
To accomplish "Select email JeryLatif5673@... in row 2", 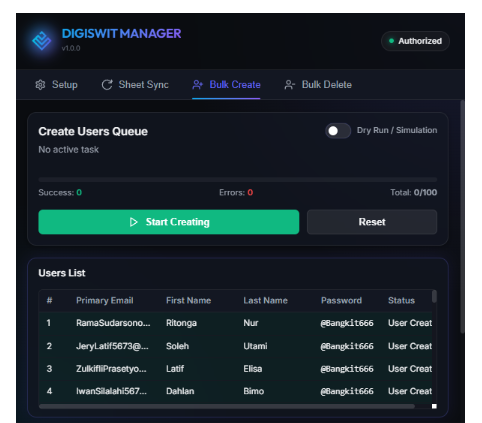I will pyautogui.click(x=112, y=346).
